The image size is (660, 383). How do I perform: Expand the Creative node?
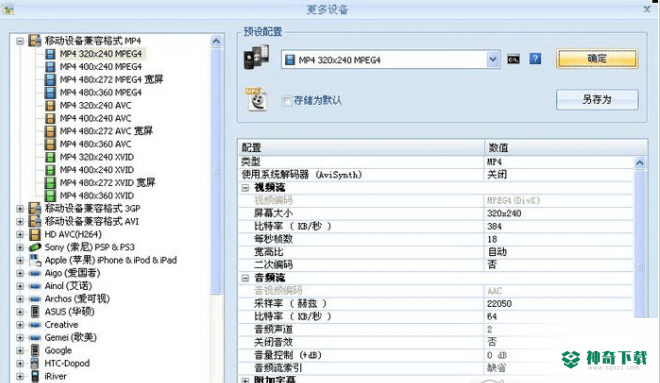click(20, 325)
